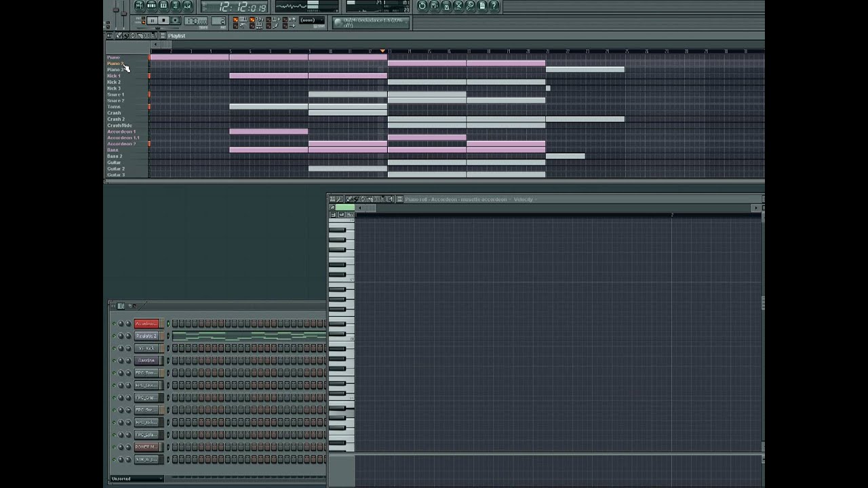Click the news panel Deckadance message
This screenshot has height=488, width=868.
[x=370, y=22]
